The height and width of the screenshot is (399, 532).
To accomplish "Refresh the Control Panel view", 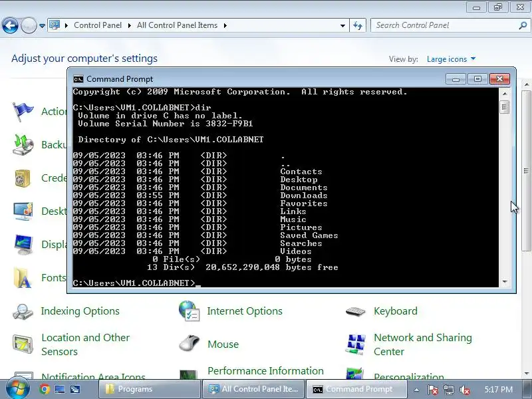I will tap(358, 25).
